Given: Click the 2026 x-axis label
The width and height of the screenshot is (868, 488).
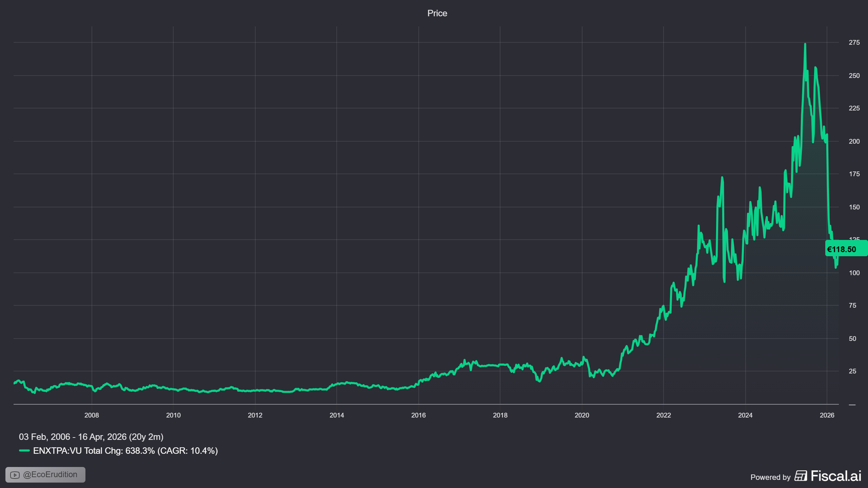Looking at the screenshot, I should pos(827,415).
